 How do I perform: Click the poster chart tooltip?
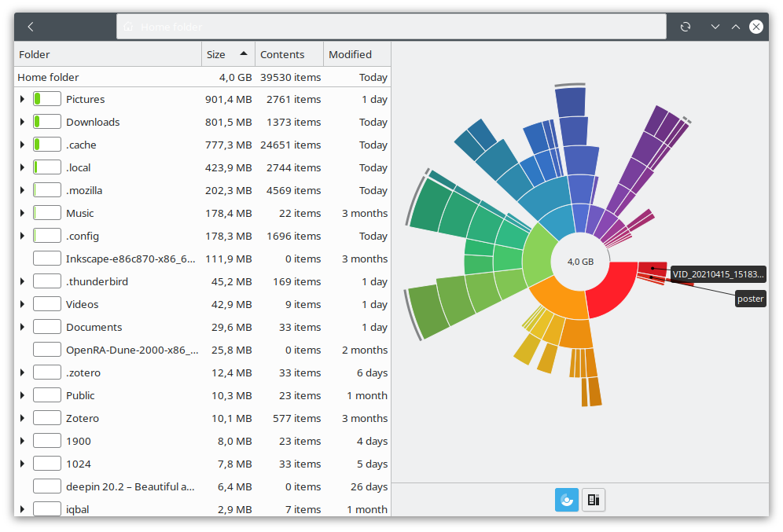click(x=751, y=299)
